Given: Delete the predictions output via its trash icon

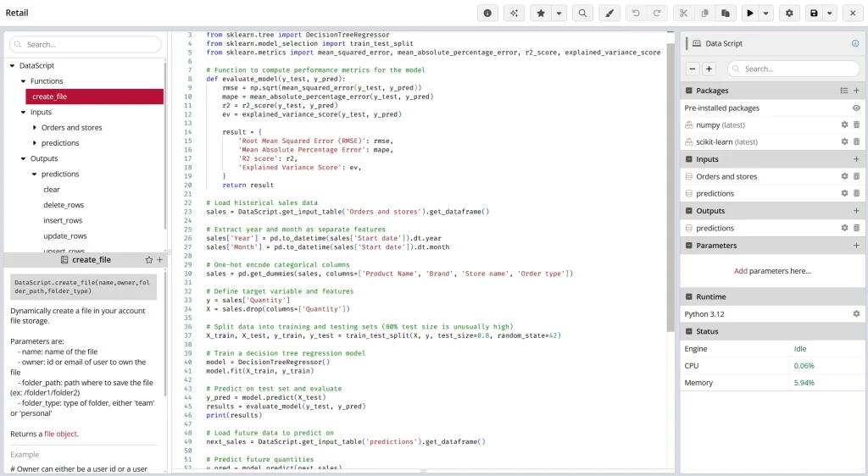Looking at the screenshot, I should click(x=856, y=228).
